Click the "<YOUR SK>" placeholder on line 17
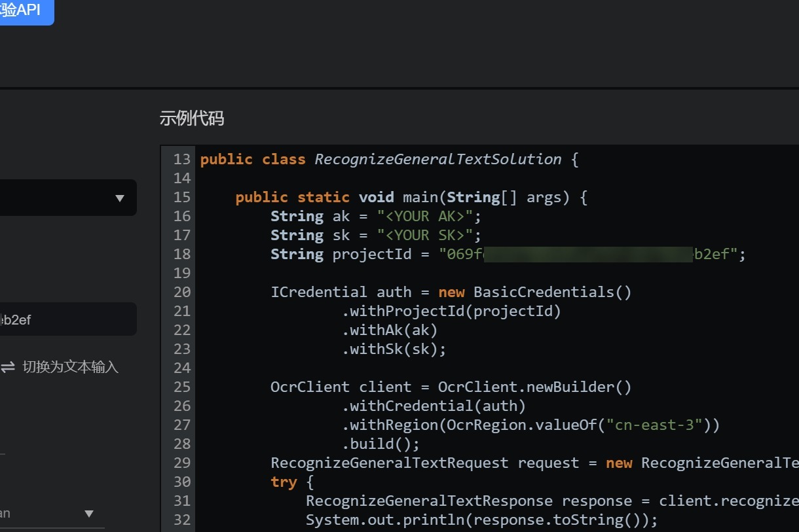 click(x=426, y=235)
